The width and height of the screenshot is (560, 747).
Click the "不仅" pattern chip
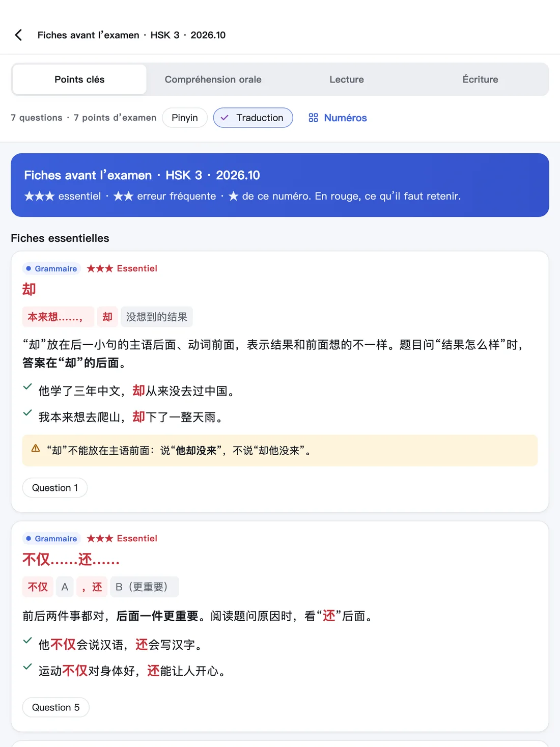pyautogui.click(x=38, y=587)
